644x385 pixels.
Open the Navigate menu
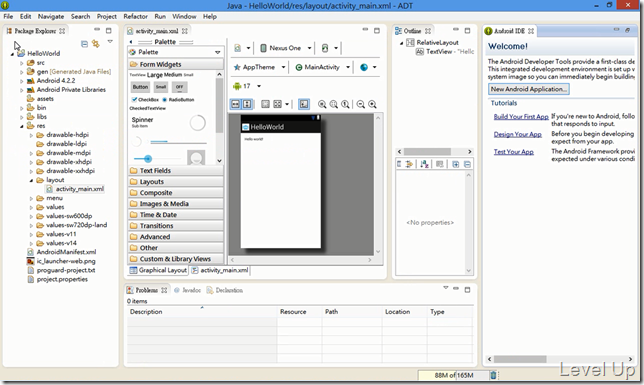point(51,16)
